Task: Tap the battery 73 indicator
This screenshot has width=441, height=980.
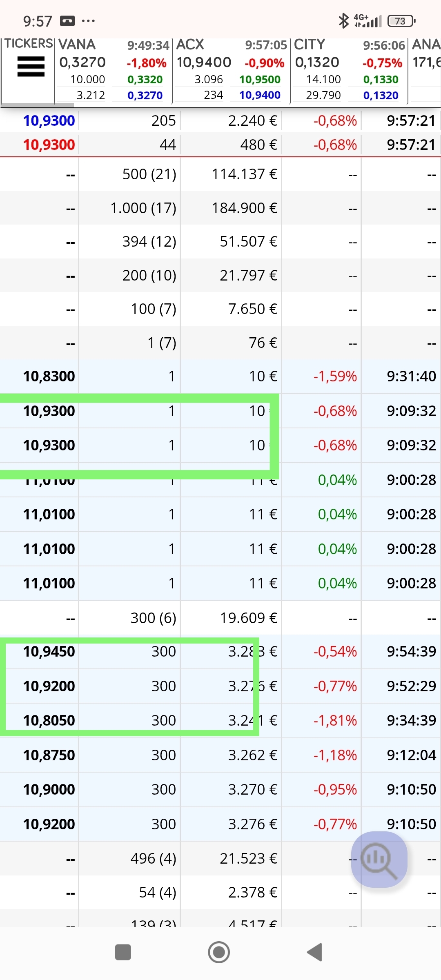Action: point(401,21)
